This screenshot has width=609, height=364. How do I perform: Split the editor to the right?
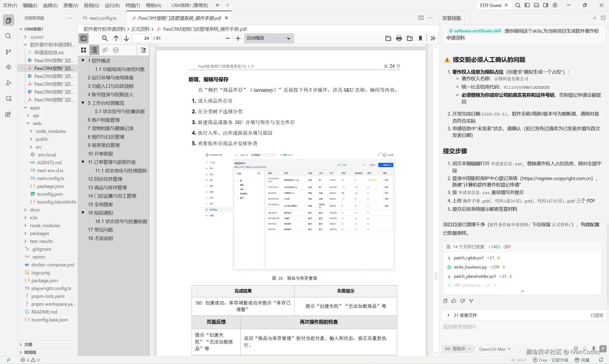[421, 18]
